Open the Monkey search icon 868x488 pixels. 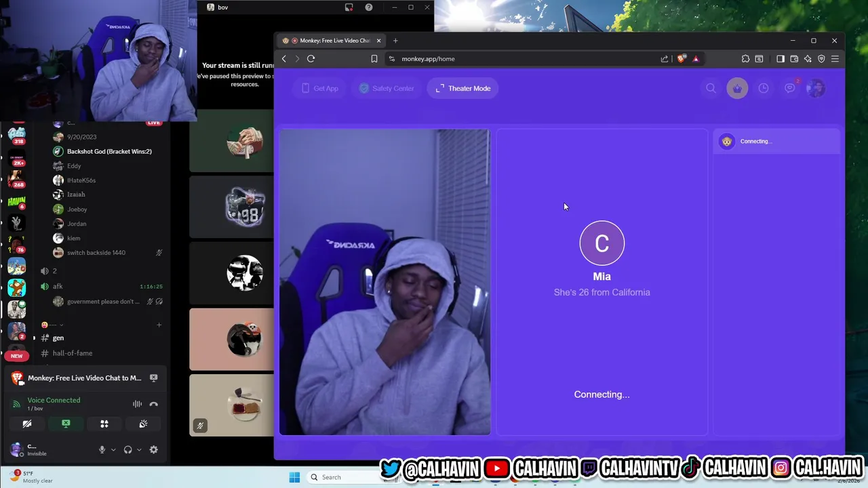click(711, 88)
